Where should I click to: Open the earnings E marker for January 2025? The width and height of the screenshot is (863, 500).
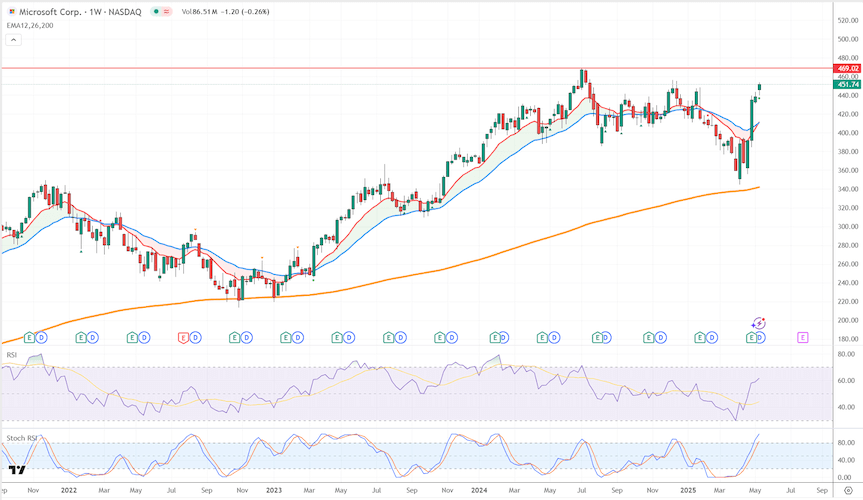click(x=700, y=338)
